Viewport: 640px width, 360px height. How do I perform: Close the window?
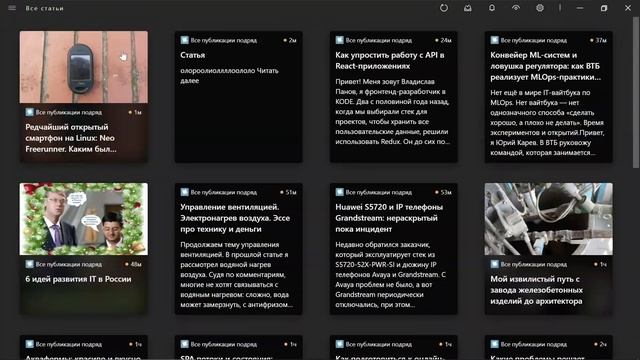coord(628,8)
